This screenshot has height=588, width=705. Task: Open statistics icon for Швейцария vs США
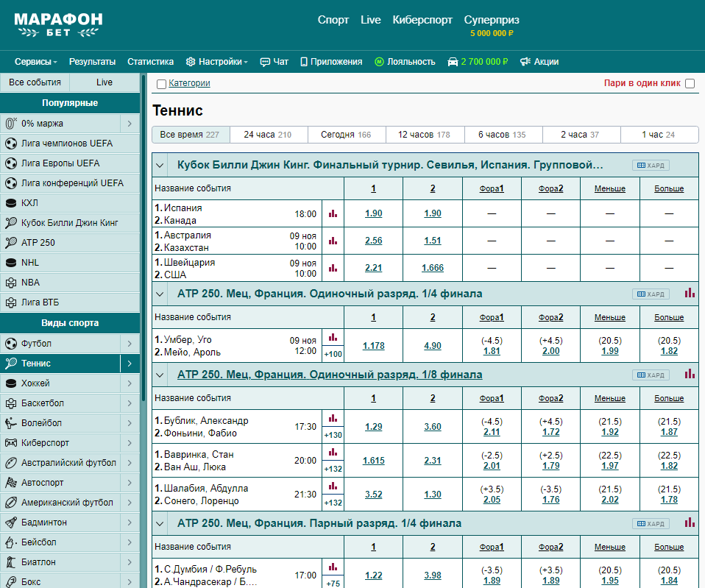(x=333, y=268)
